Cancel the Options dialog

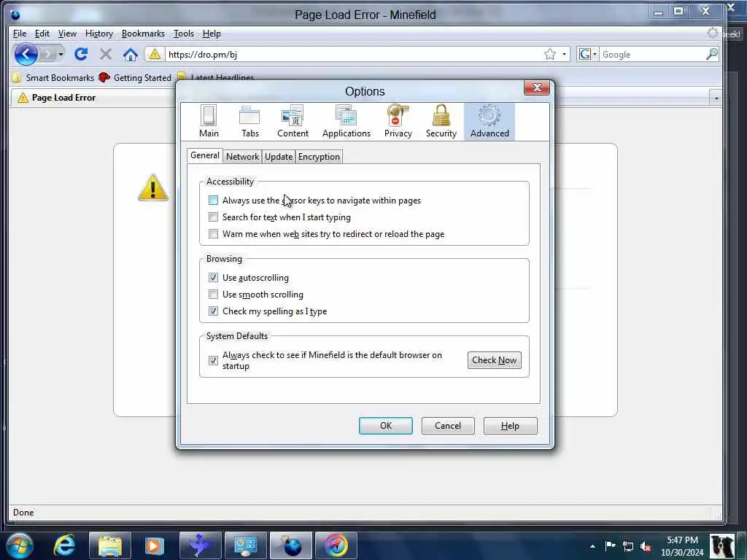coord(448,426)
